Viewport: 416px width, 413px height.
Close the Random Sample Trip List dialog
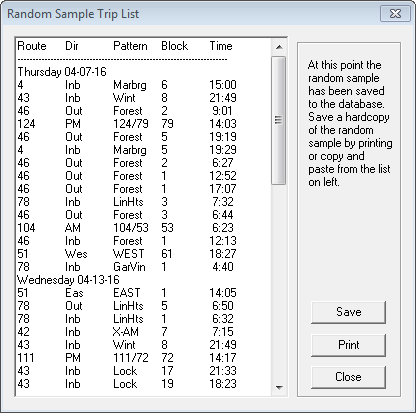click(395, 14)
